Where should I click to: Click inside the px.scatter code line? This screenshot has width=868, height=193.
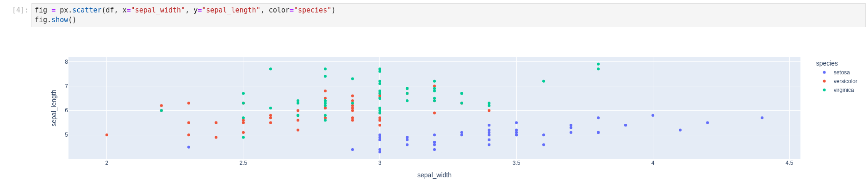coord(185,10)
